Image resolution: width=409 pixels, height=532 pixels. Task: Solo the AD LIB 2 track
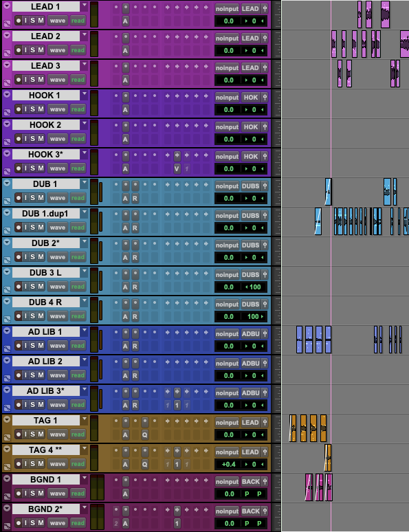point(32,375)
